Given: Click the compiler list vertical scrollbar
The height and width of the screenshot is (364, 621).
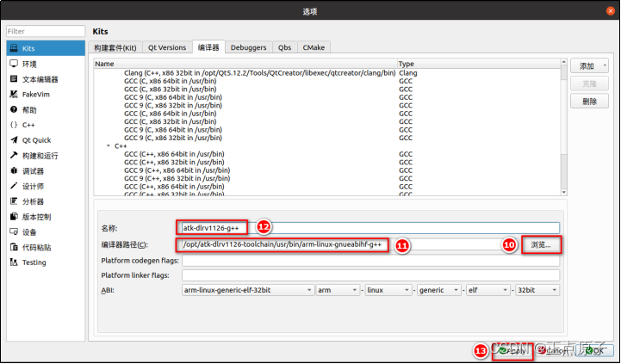Looking at the screenshot, I should point(563,126).
